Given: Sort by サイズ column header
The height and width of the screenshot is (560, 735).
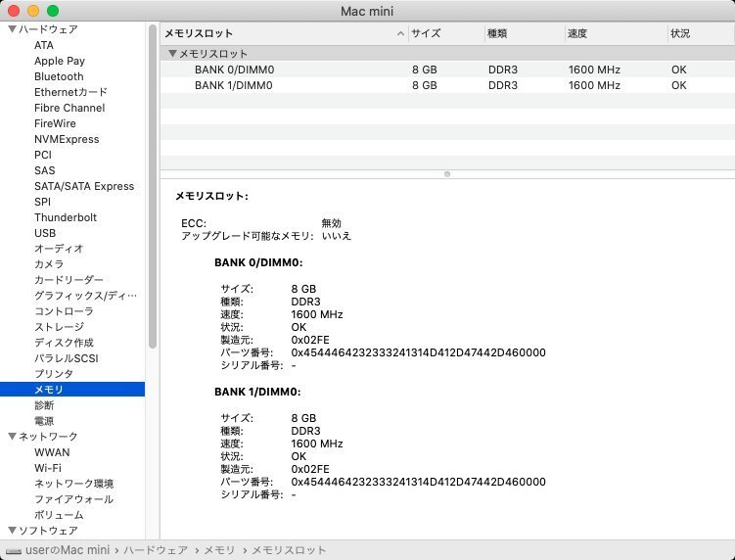Looking at the screenshot, I should point(446,33).
